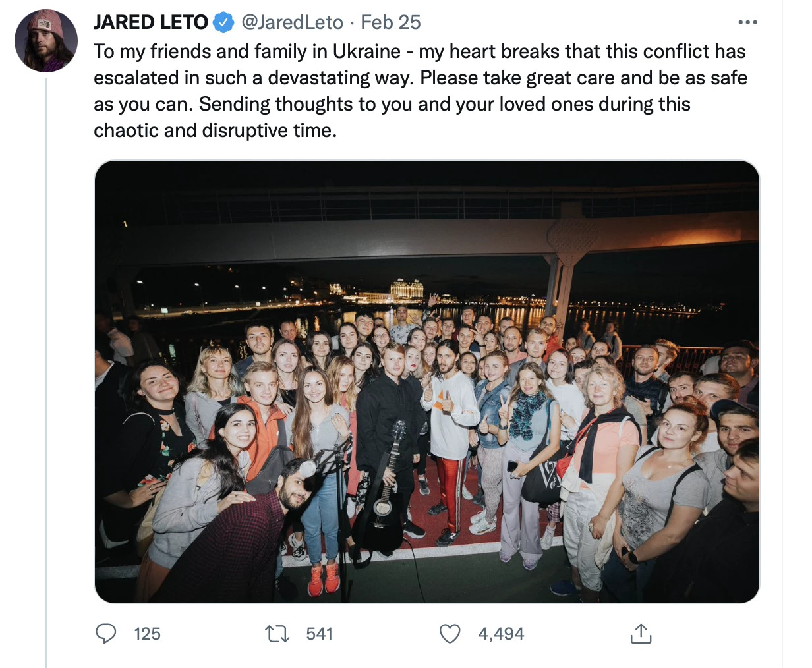
Task: Like the tweet with the heart icon
Action: (x=449, y=634)
